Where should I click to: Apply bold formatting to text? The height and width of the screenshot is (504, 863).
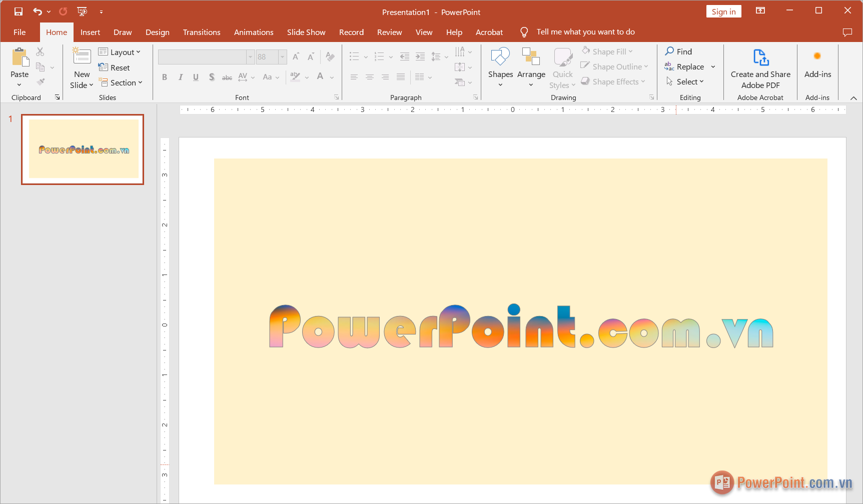pos(164,77)
